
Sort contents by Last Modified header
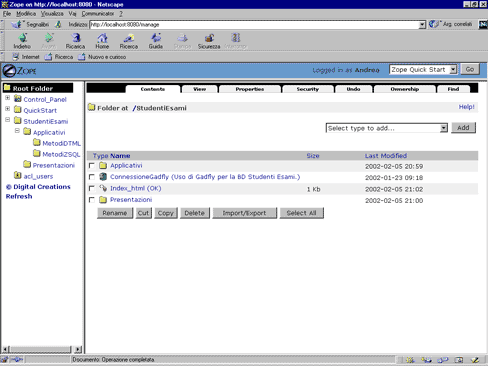point(386,156)
